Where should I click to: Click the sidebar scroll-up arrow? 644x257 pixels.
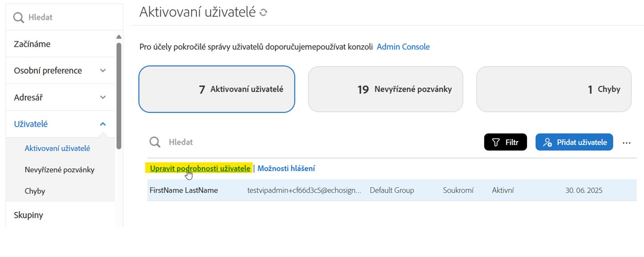(119, 37)
